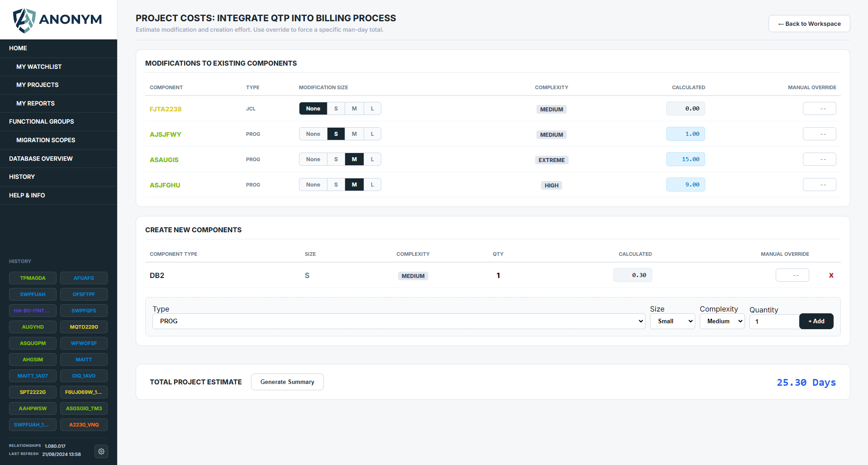Click ASJFGHU manual override field

819,185
